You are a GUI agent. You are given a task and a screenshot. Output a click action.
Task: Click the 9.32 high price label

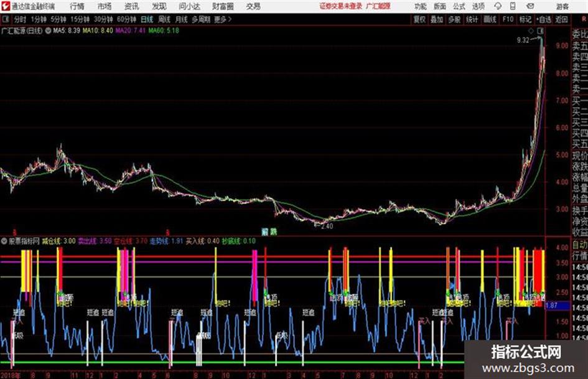point(523,40)
